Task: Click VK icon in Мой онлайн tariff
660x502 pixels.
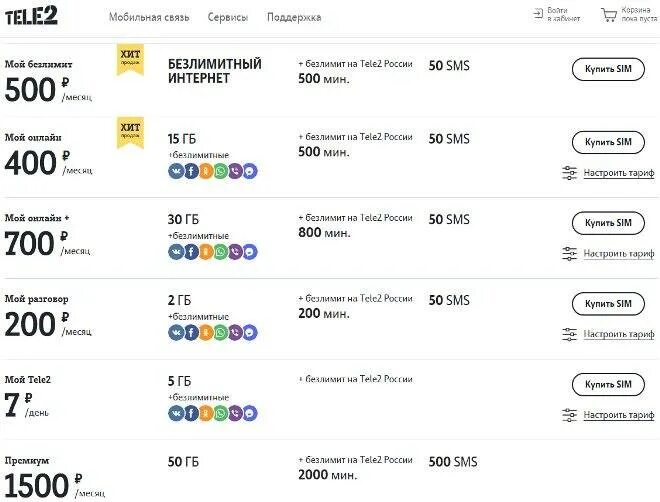Action: pyautogui.click(x=175, y=171)
